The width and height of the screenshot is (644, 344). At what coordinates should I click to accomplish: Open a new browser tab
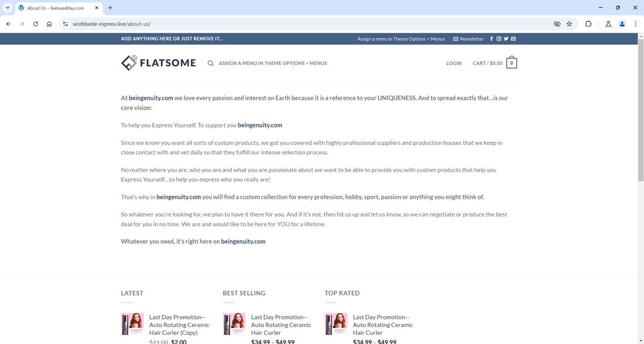tap(110, 8)
